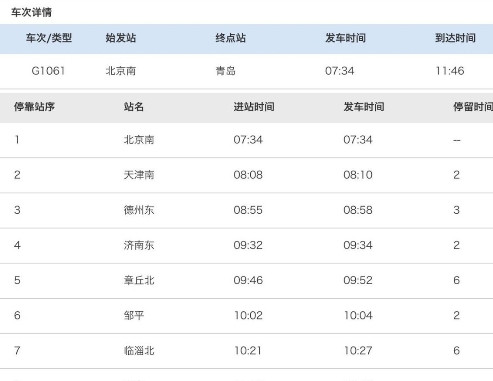
Task: Click dwell time 2 for 天津南
Action: [x=457, y=175]
